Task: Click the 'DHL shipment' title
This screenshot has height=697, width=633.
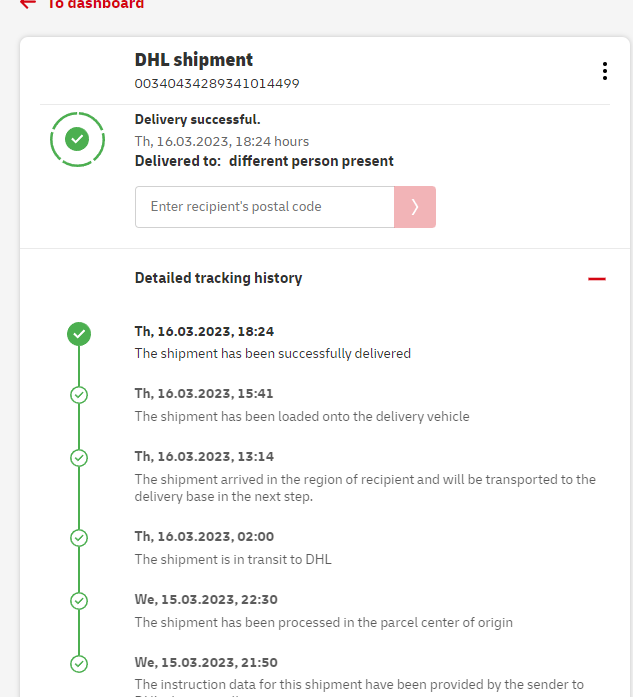Action: 194,60
